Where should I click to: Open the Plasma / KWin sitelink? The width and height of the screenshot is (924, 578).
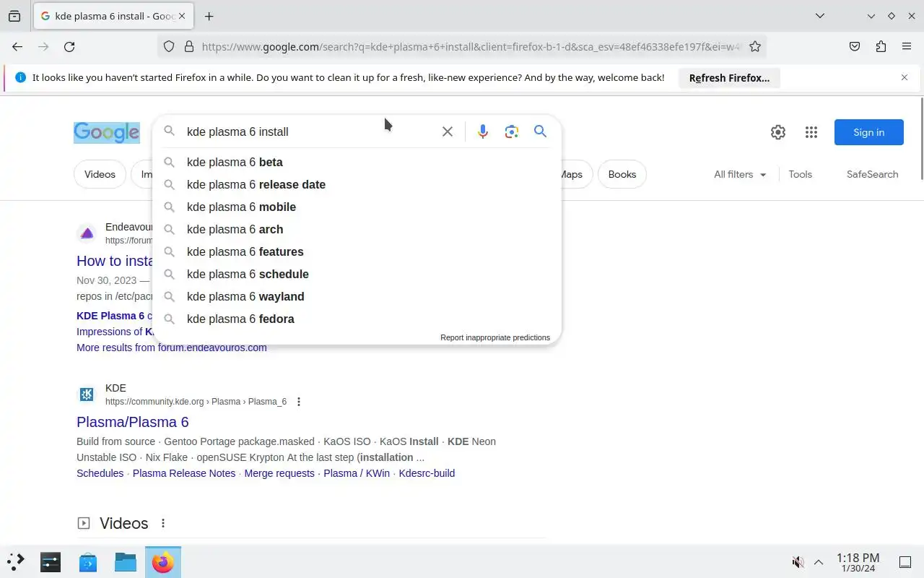357,473
